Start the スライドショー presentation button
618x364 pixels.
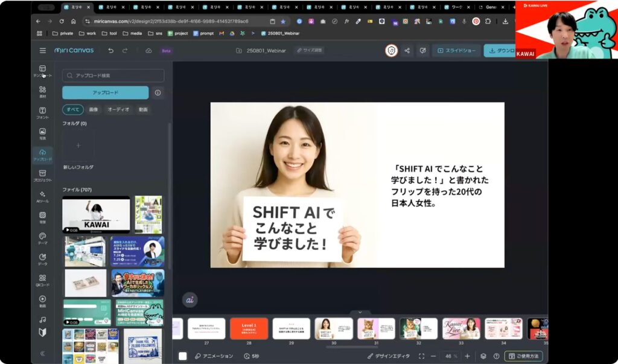point(456,51)
